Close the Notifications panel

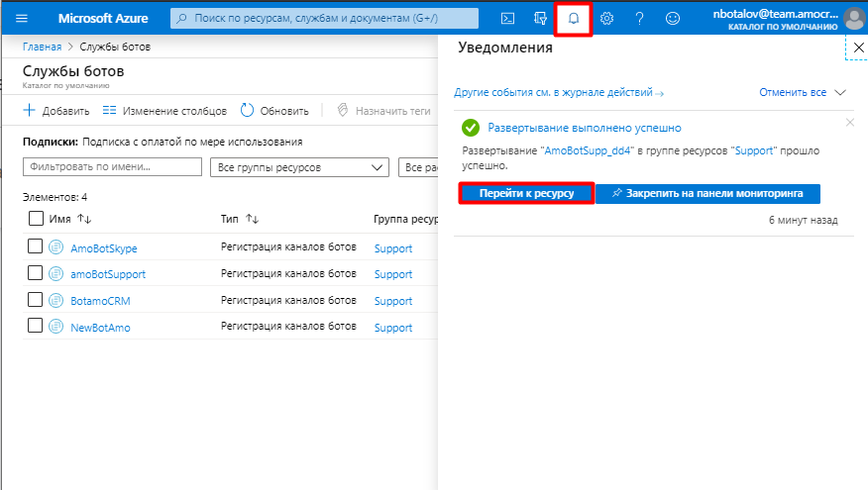click(x=859, y=48)
